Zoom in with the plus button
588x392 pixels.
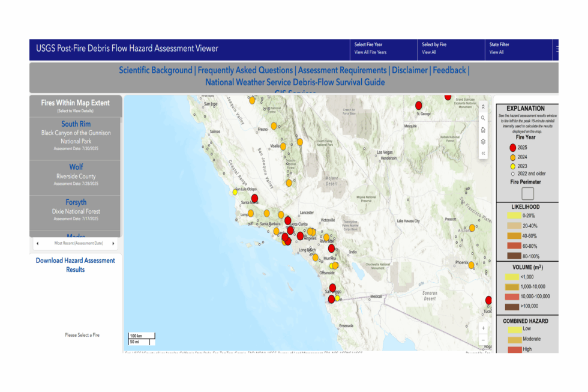point(483,328)
